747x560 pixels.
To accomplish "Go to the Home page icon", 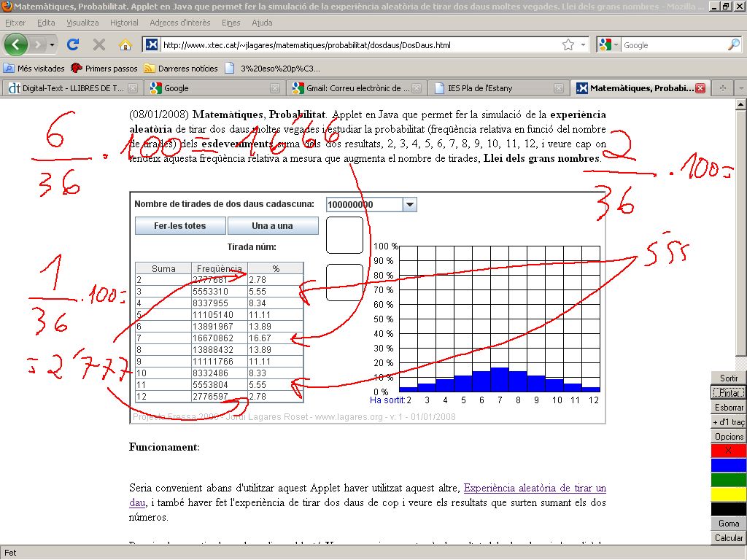I will click(x=125, y=44).
